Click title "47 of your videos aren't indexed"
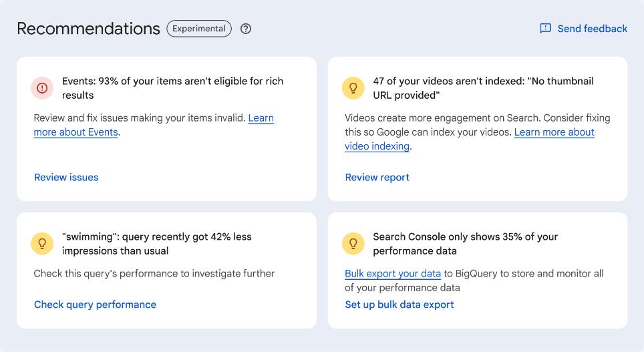Viewport: 644px width, 352px height. (483, 88)
